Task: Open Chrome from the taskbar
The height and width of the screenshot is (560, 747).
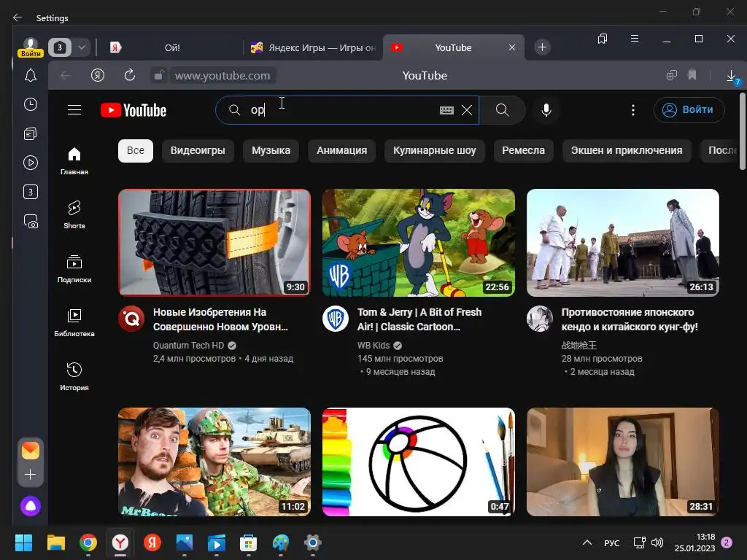Action: click(88, 542)
